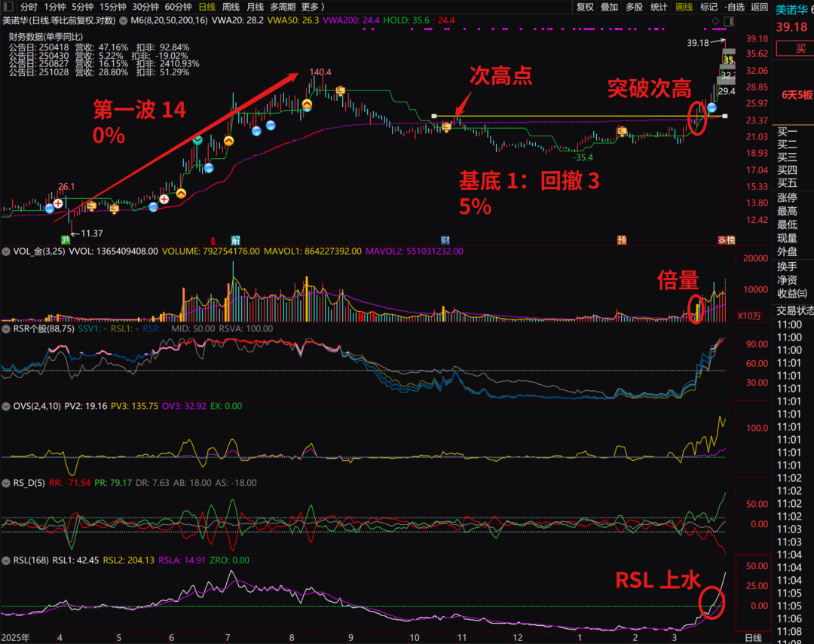Expand the VOL_金 indicator dropdown arrow

point(6,252)
